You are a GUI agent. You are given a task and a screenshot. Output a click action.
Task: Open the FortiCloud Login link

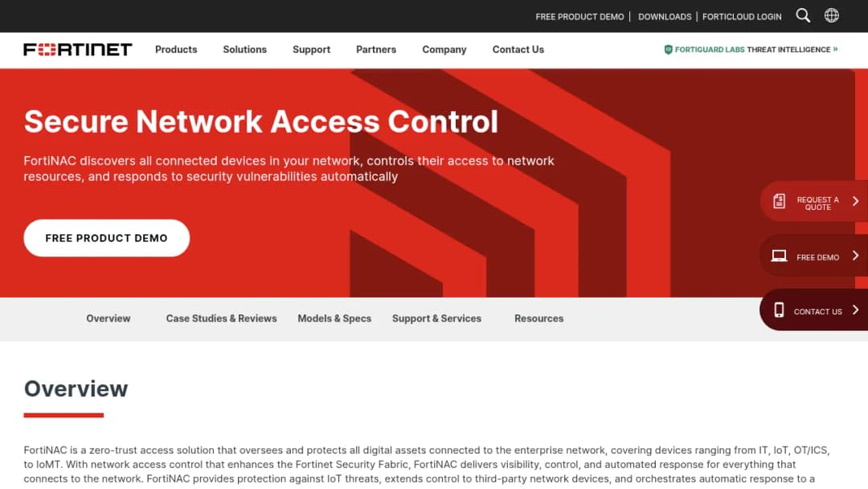(x=742, y=17)
